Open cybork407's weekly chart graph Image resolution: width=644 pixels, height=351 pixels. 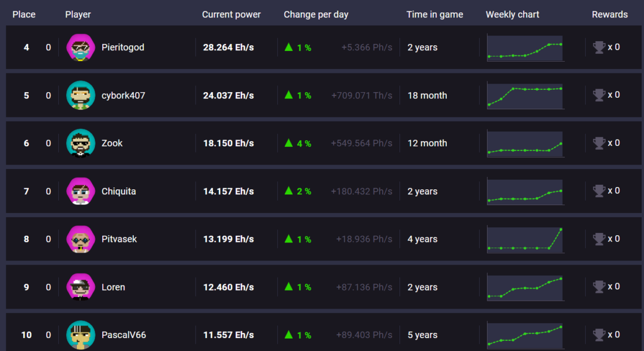[x=525, y=96]
